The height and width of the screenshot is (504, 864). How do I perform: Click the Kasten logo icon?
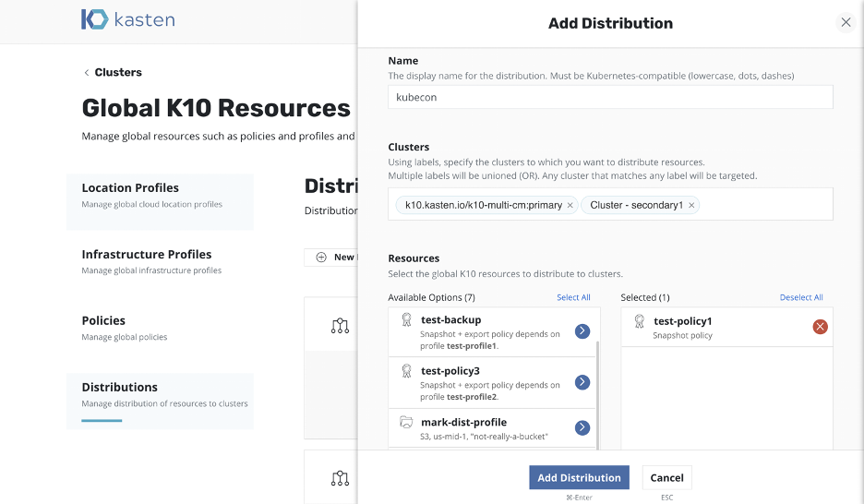click(94, 20)
